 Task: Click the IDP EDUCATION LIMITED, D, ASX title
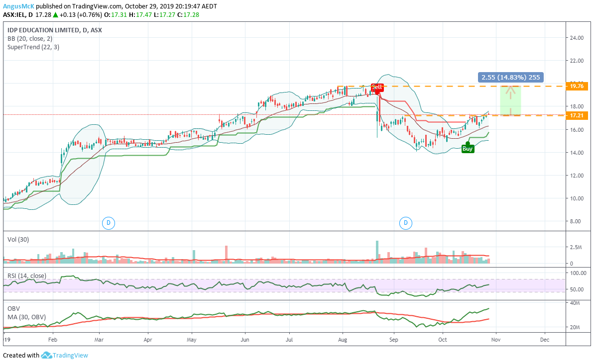[55, 30]
